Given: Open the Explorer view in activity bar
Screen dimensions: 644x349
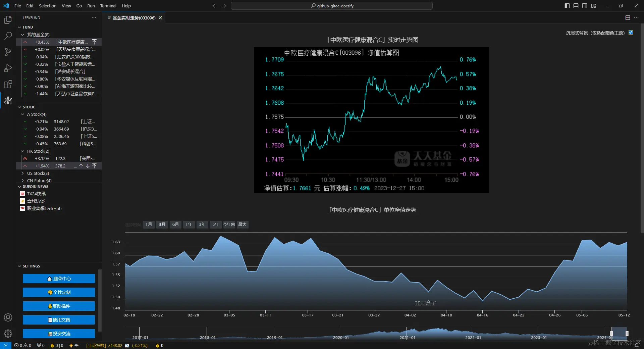Looking at the screenshot, I should click(x=8, y=20).
